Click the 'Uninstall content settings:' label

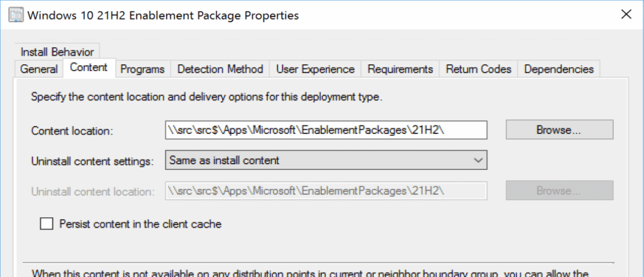click(x=92, y=161)
